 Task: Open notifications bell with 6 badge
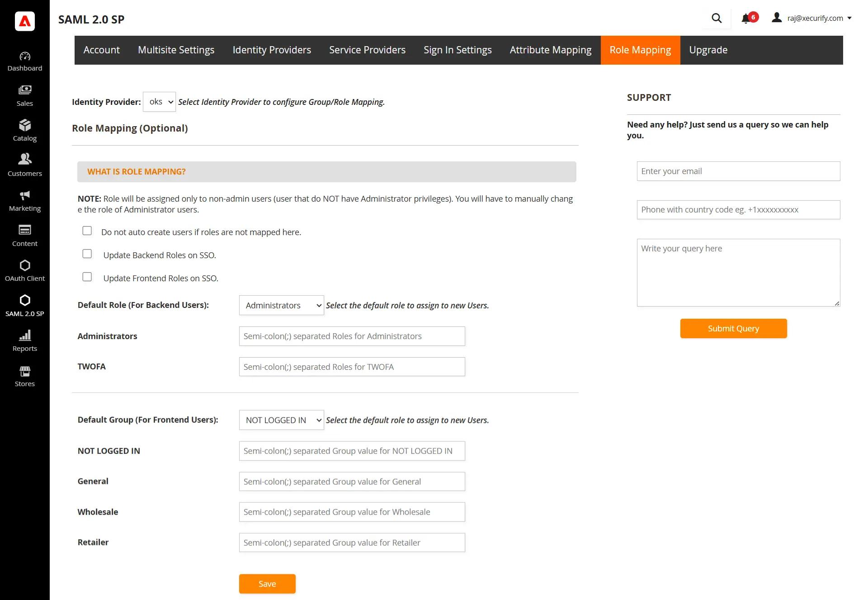(x=749, y=18)
